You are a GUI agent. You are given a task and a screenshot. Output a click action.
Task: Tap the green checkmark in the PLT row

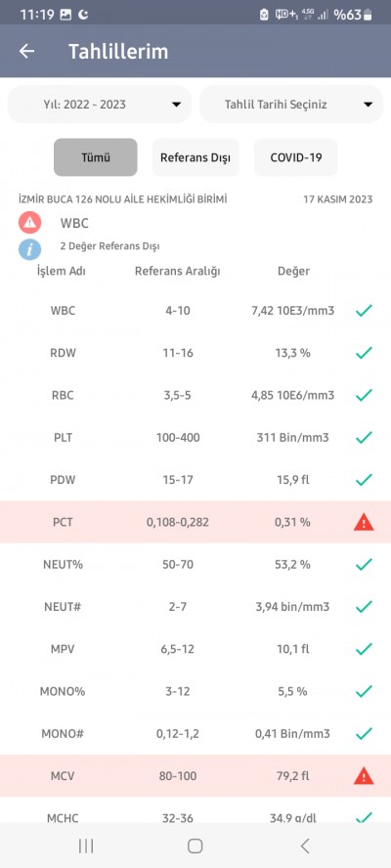coord(364,437)
